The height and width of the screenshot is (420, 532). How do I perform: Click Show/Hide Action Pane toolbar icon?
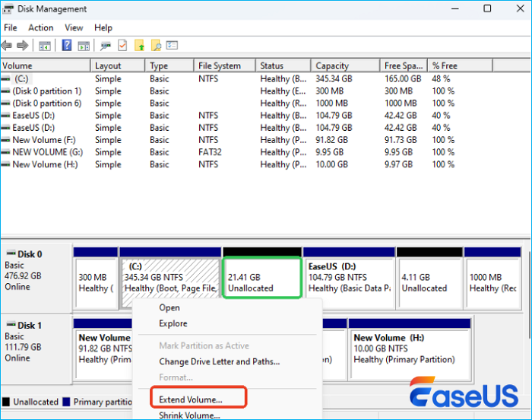(x=84, y=46)
